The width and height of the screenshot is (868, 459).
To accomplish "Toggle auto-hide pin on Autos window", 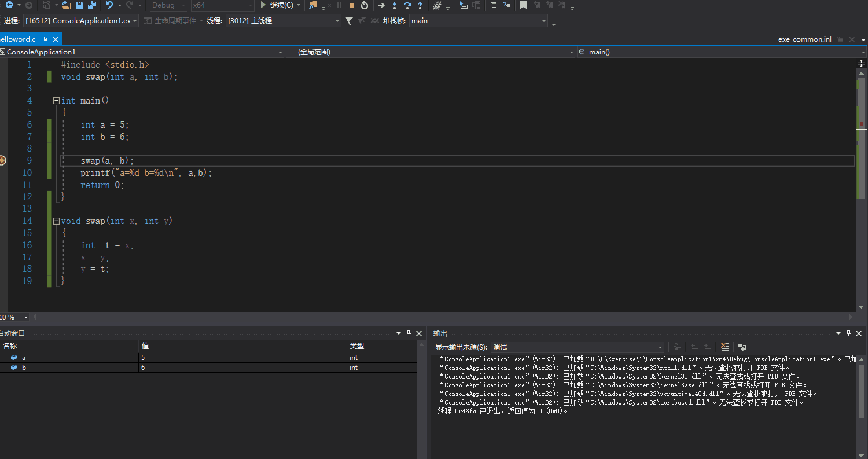I will click(x=409, y=333).
